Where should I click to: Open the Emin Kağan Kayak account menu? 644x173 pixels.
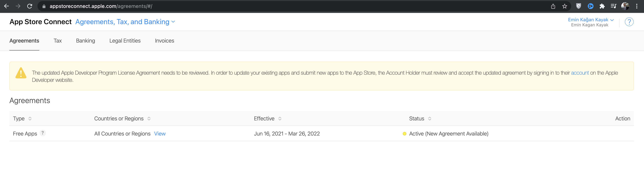[x=590, y=20]
